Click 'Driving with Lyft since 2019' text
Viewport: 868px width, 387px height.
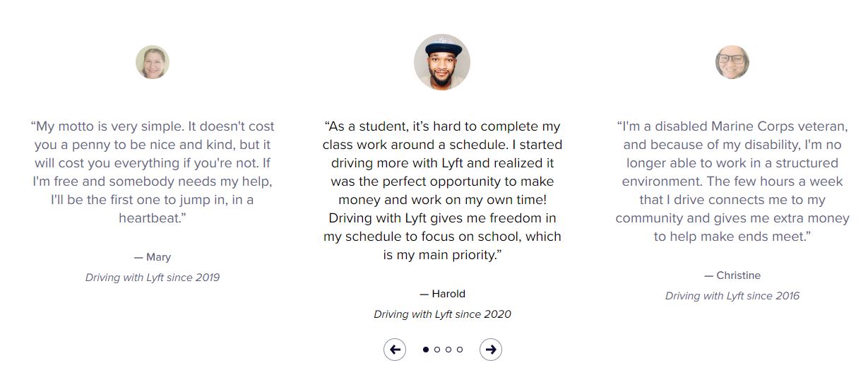[153, 278]
